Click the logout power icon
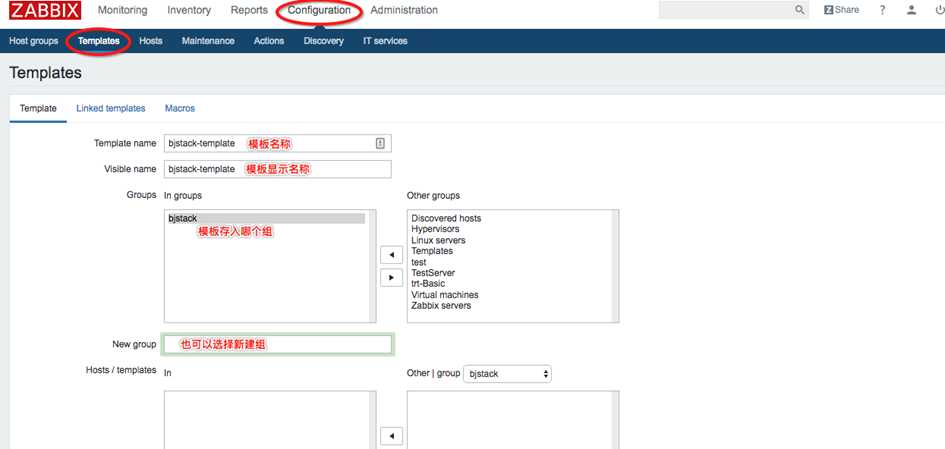The height and width of the screenshot is (449, 945). point(940,10)
